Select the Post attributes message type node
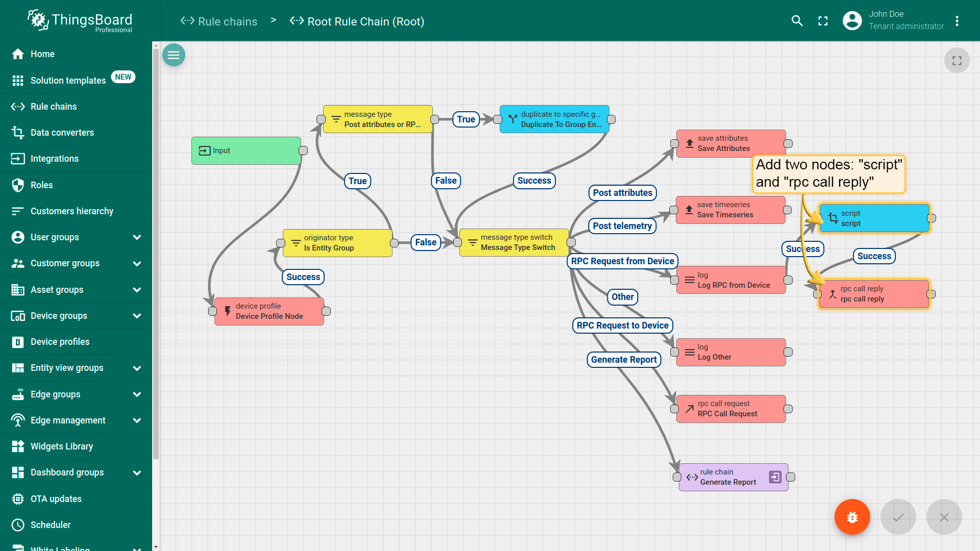 click(x=378, y=119)
